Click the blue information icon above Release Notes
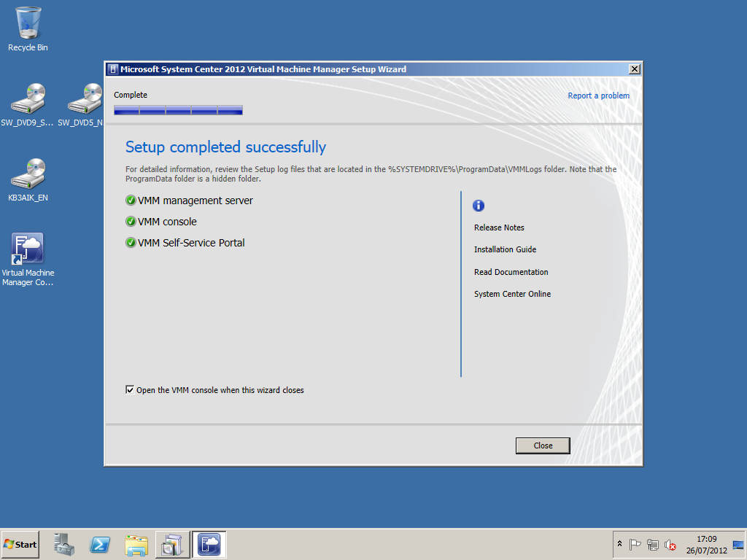 click(x=479, y=205)
